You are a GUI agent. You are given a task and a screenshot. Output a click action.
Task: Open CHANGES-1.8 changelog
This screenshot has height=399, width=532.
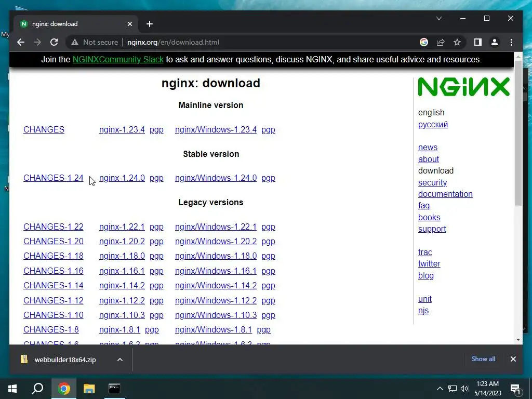click(51, 329)
